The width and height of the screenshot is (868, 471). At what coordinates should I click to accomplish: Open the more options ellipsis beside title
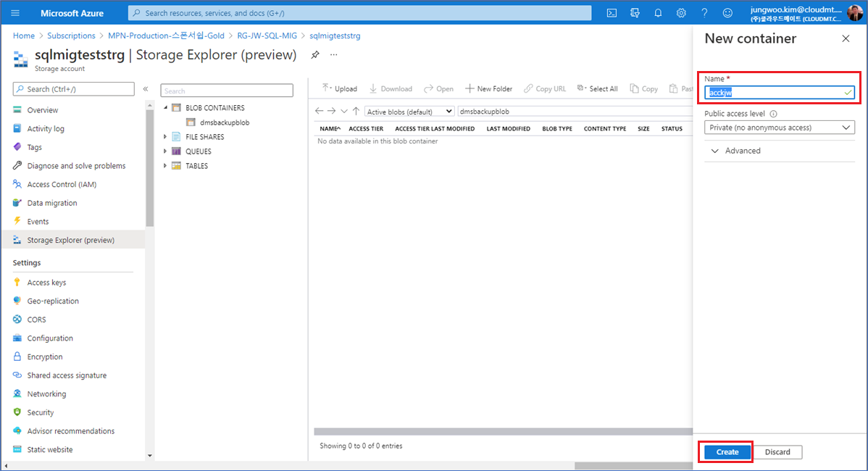point(334,55)
